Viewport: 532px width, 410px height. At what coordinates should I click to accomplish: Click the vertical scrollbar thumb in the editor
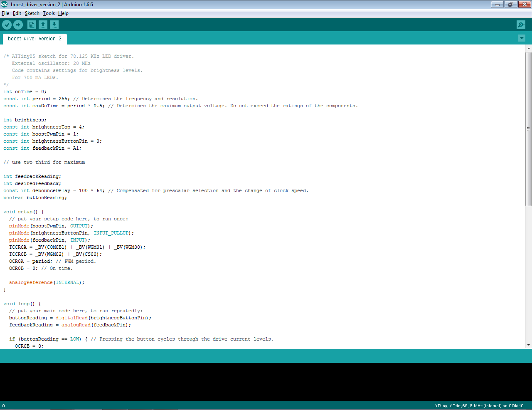pos(529,129)
